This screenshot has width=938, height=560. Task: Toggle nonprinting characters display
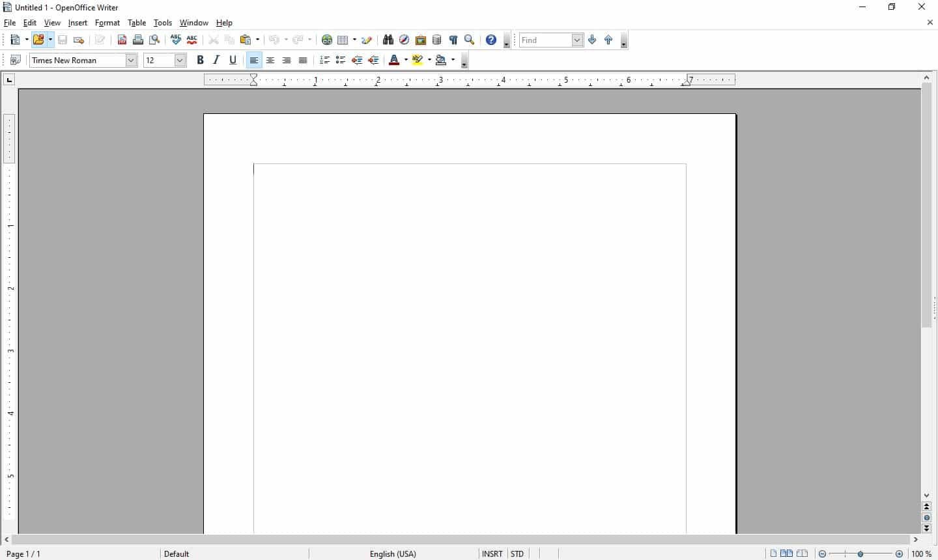[x=453, y=40]
